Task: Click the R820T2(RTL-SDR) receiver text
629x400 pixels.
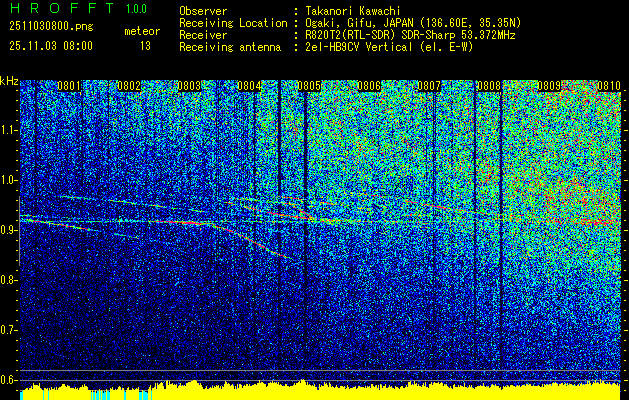Action: (410, 35)
